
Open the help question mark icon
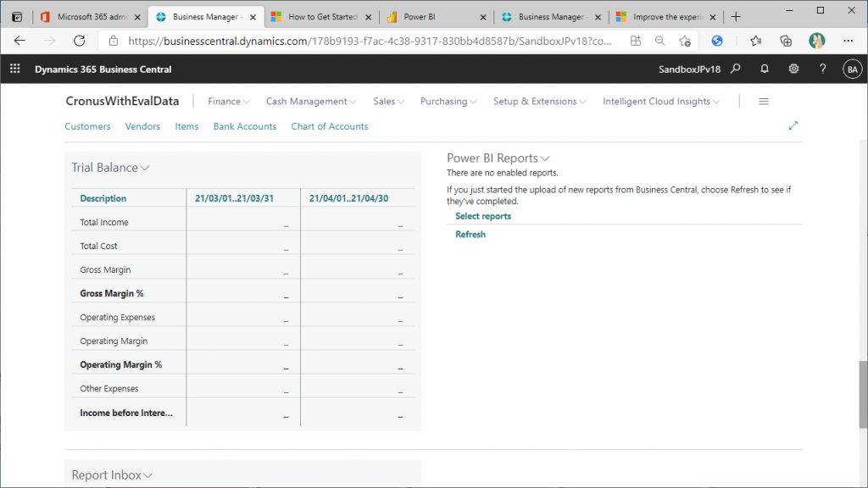[x=822, y=69]
